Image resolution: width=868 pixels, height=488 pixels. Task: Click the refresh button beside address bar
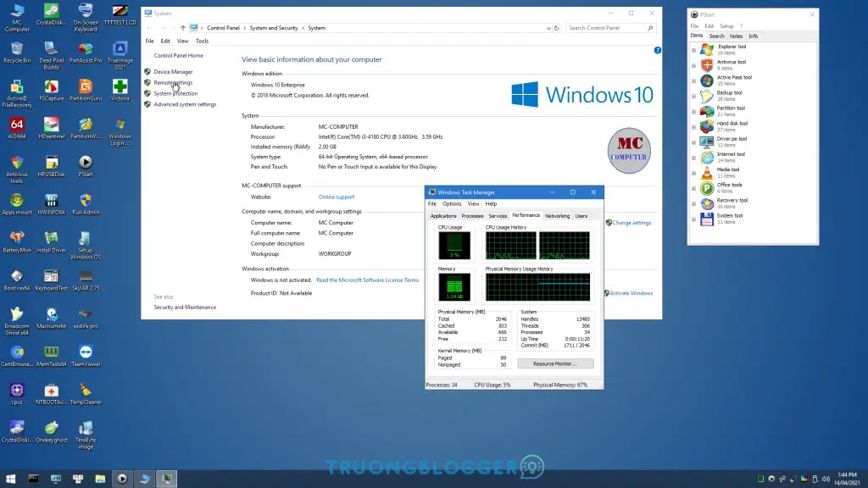coord(556,28)
